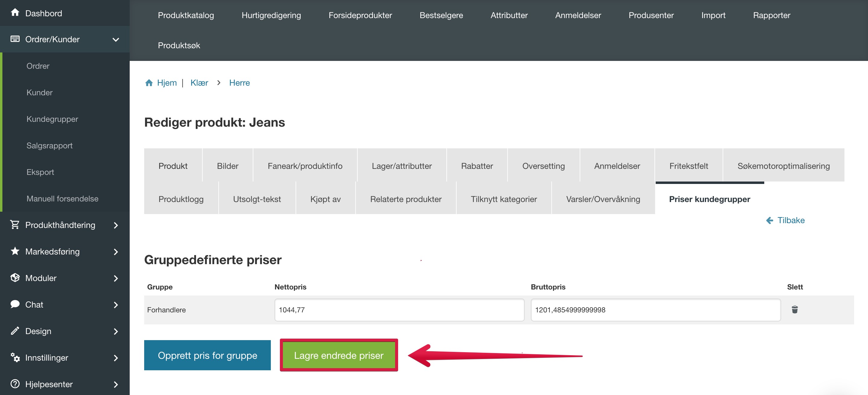The width and height of the screenshot is (868, 395).
Task: Open Anmeldelser in top navigation bar
Action: pos(578,15)
